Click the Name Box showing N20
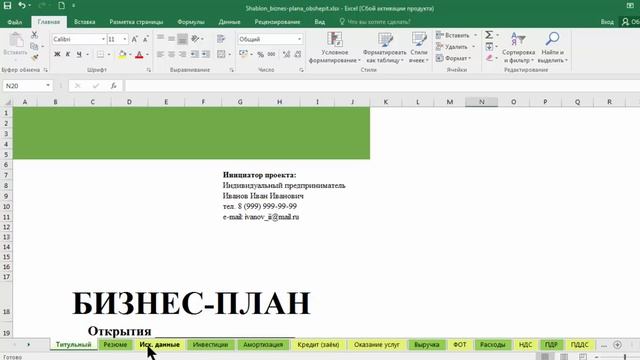 coord(27,86)
